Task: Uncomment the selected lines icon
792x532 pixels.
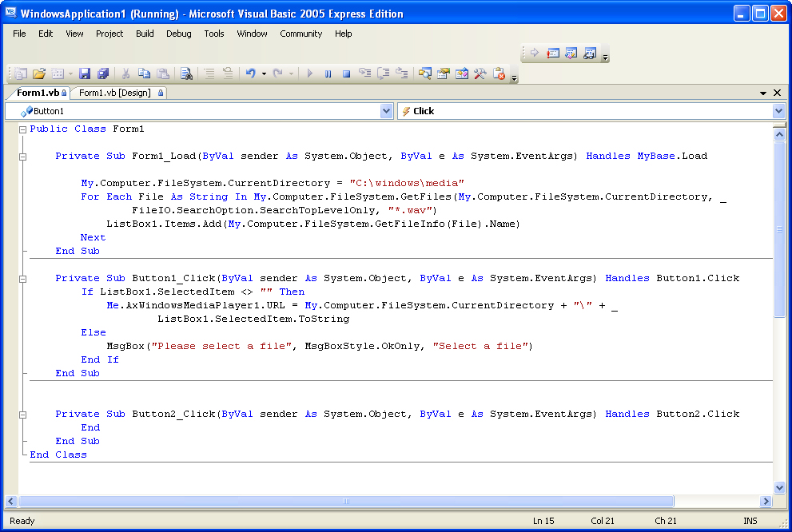Action: (x=228, y=73)
